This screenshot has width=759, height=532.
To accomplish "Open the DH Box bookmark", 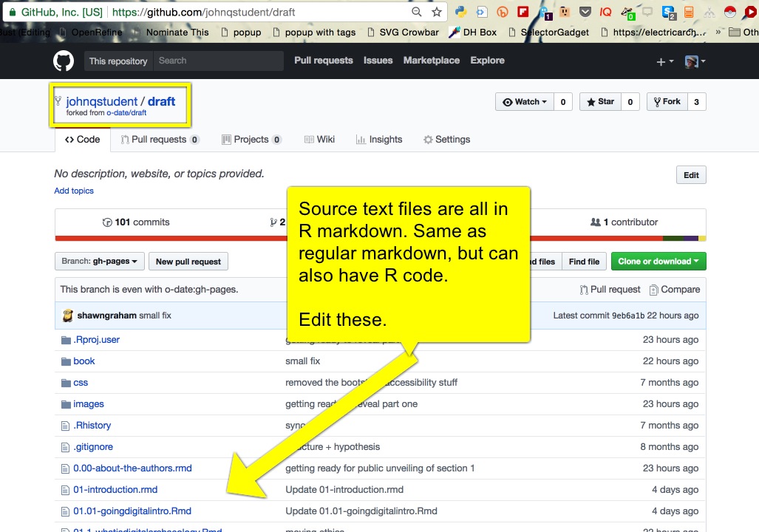I will coord(473,33).
